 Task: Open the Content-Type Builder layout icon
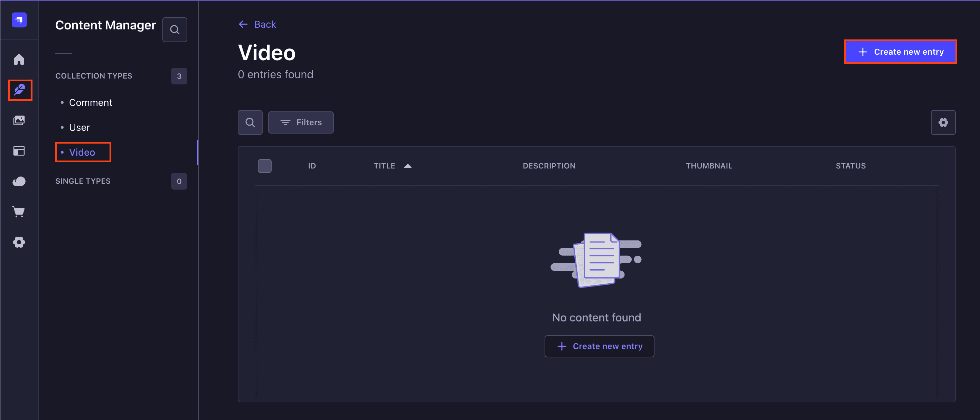point(19,151)
